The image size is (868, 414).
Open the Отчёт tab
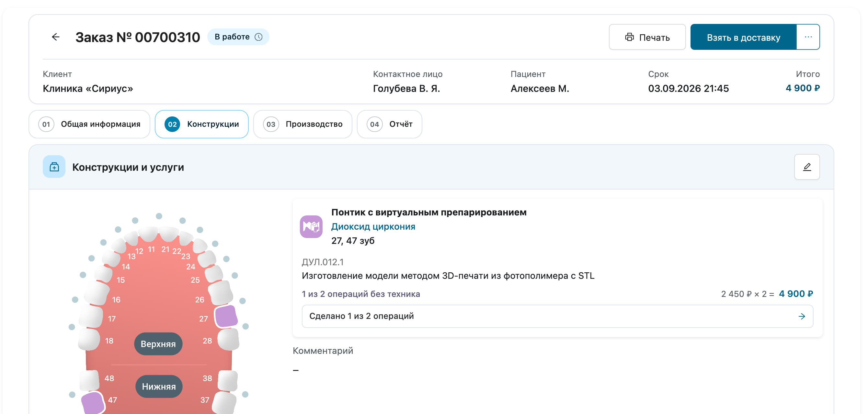(389, 124)
